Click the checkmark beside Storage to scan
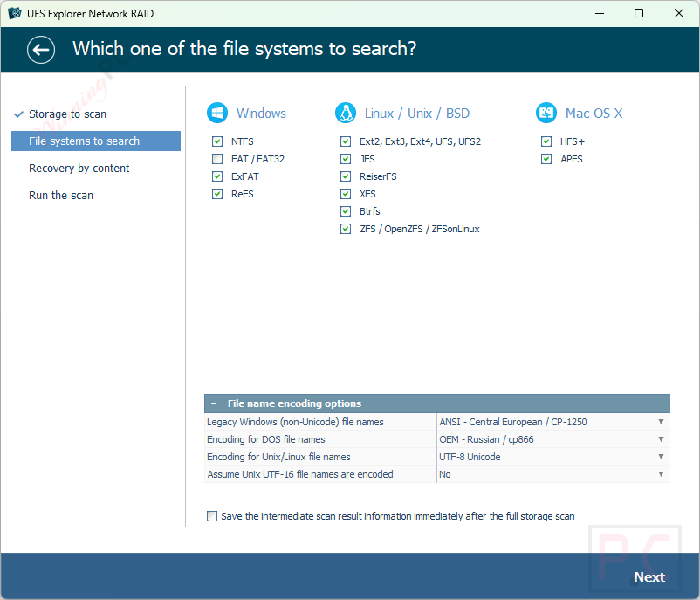Viewport: 700px width, 600px height. pos(18,114)
